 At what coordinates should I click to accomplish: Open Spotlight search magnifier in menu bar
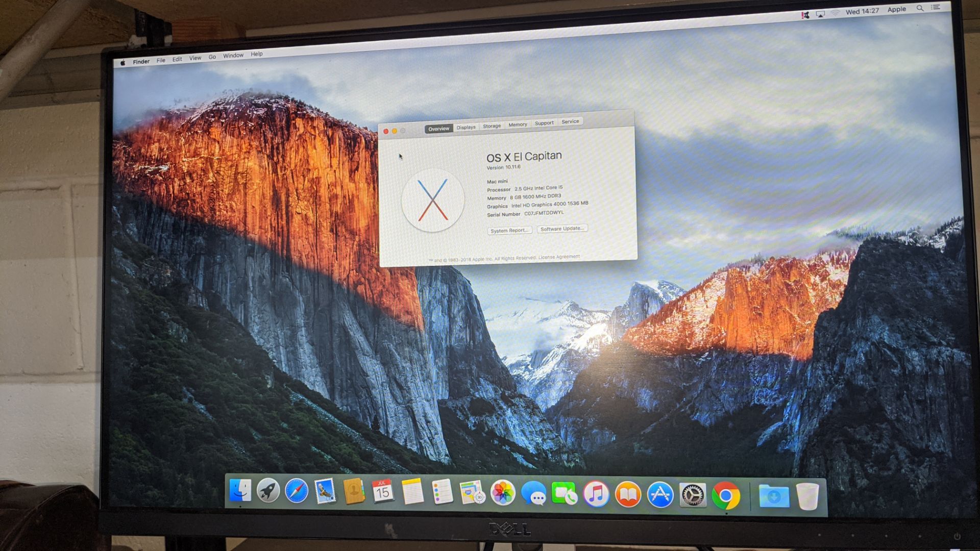point(920,8)
